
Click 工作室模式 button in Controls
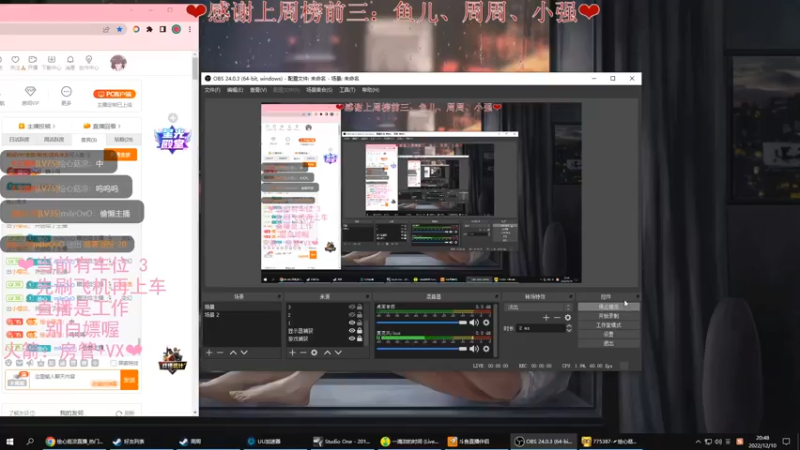[609, 325]
